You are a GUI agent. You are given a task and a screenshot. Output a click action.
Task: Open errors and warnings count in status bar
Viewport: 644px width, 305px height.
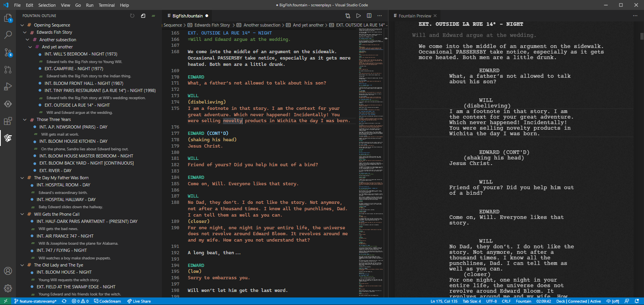[x=80, y=301]
